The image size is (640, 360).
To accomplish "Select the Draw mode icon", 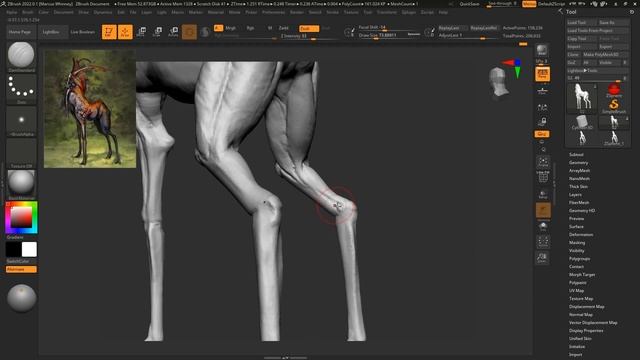I will pos(125,32).
